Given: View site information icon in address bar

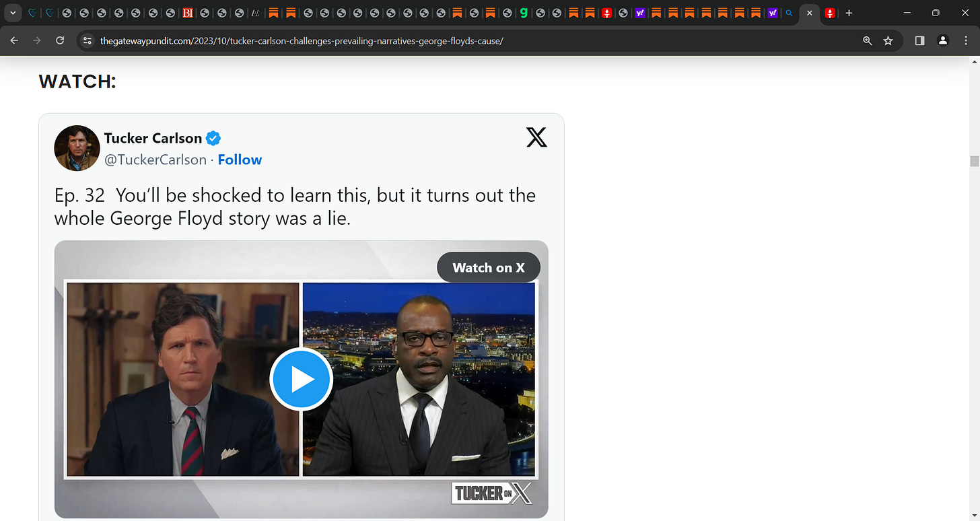Looking at the screenshot, I should coord(87,41).
